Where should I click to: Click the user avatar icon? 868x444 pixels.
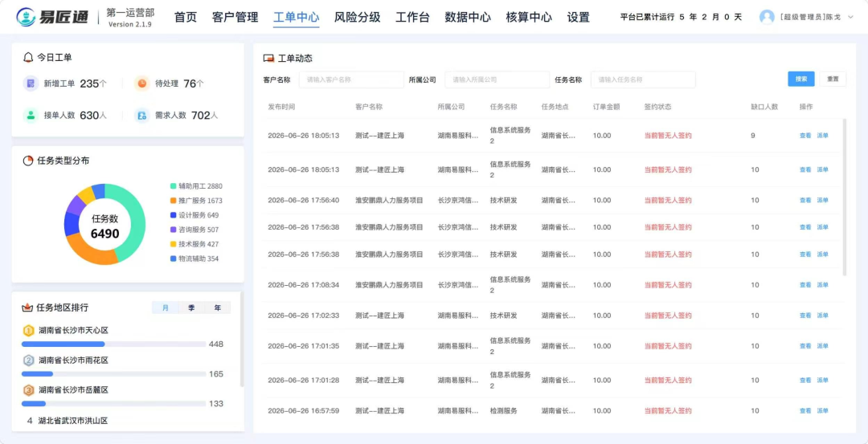[767, 17]
